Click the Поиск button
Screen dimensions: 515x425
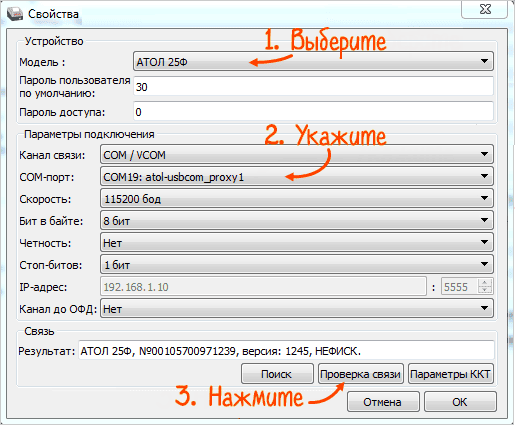coord(277,374)
